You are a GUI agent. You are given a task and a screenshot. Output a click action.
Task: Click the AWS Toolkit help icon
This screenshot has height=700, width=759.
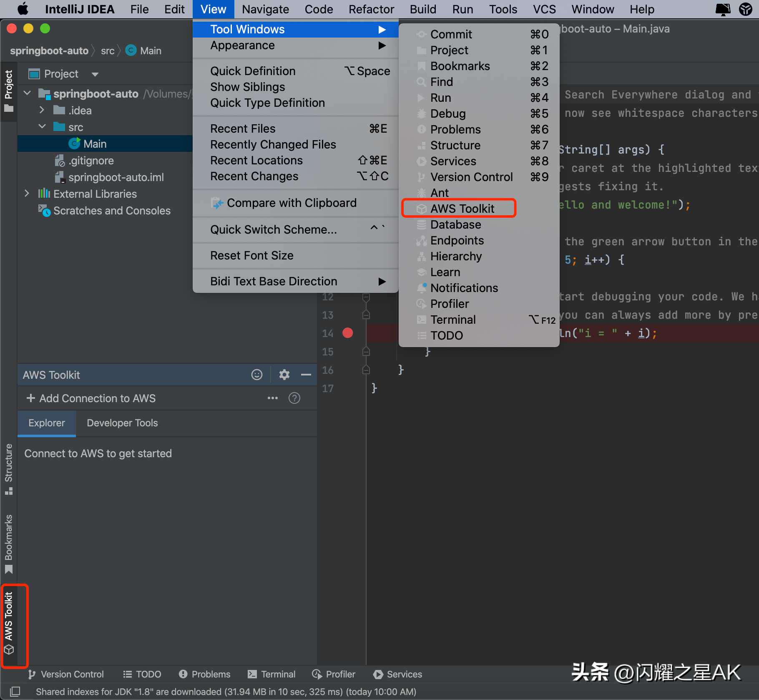294,398
